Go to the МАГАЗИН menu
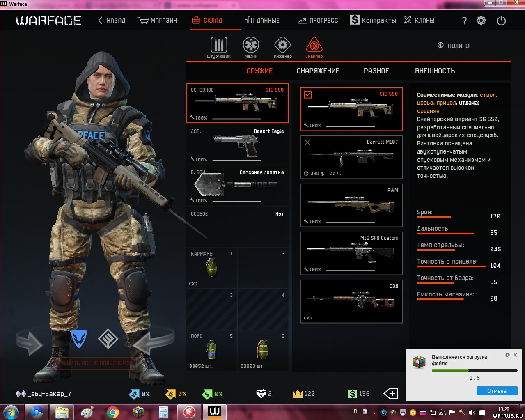The image size is (525, 420). click(x=158, y=21)
